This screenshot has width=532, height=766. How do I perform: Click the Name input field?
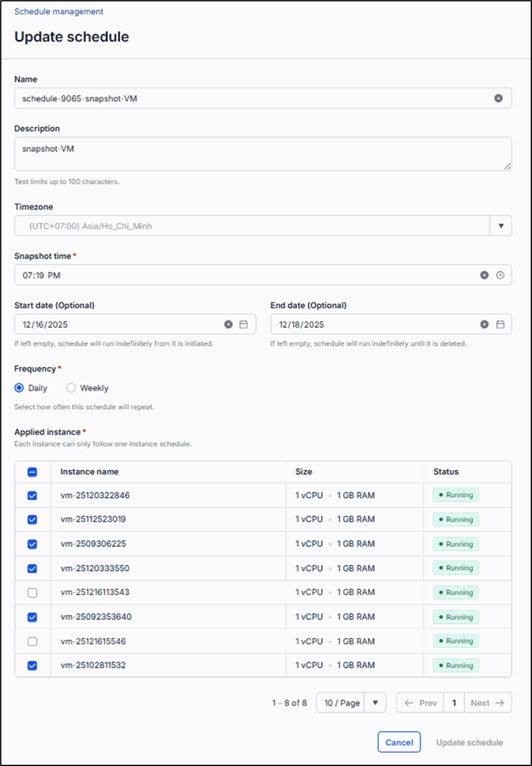pos(263,98)
